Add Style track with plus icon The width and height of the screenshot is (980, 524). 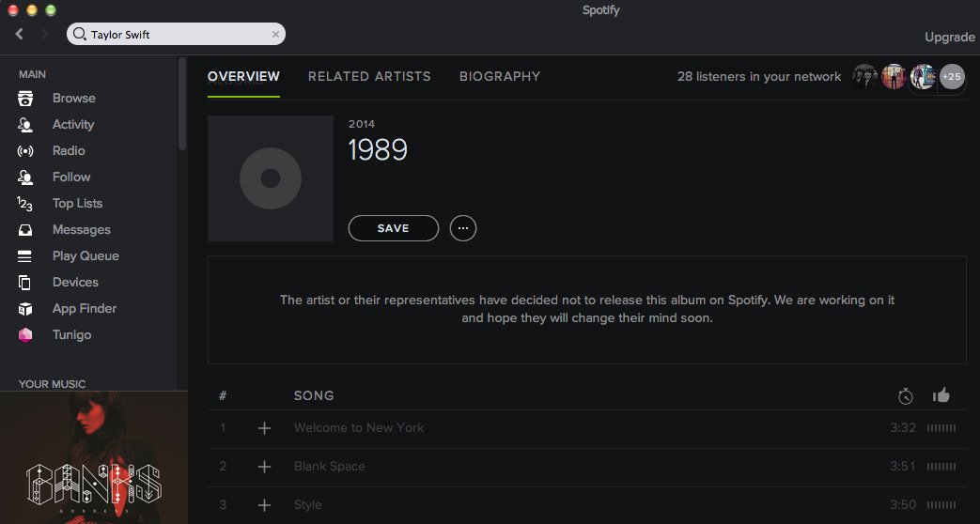pos(264,505)
